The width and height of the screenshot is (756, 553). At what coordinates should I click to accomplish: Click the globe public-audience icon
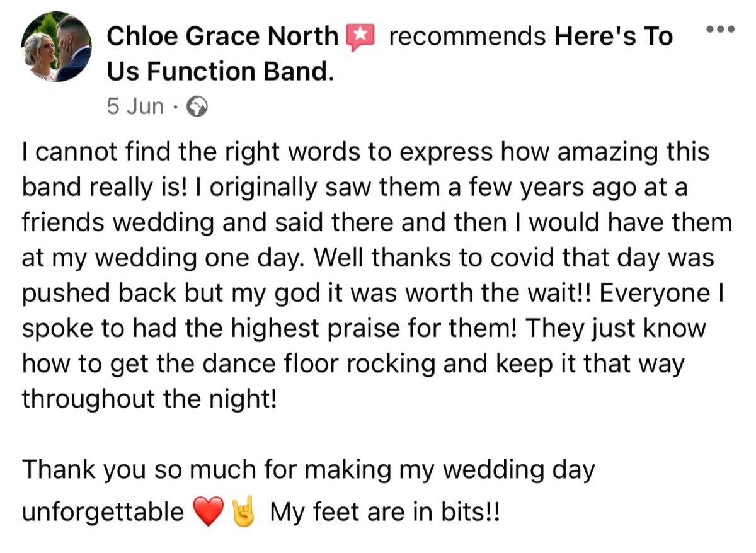tap(198, 107)
